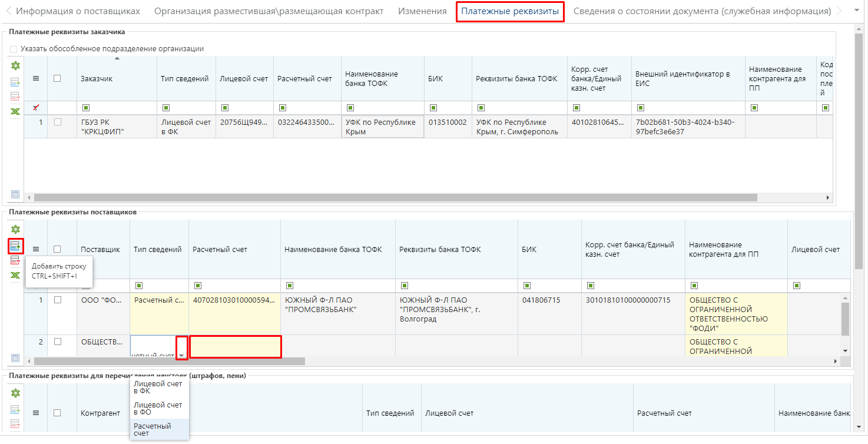The height and width of the screenshot is (444, 868).
Task: Check supplier row 1 ООО checkbox
Action: pyautogui.click(x=57, y=300)
